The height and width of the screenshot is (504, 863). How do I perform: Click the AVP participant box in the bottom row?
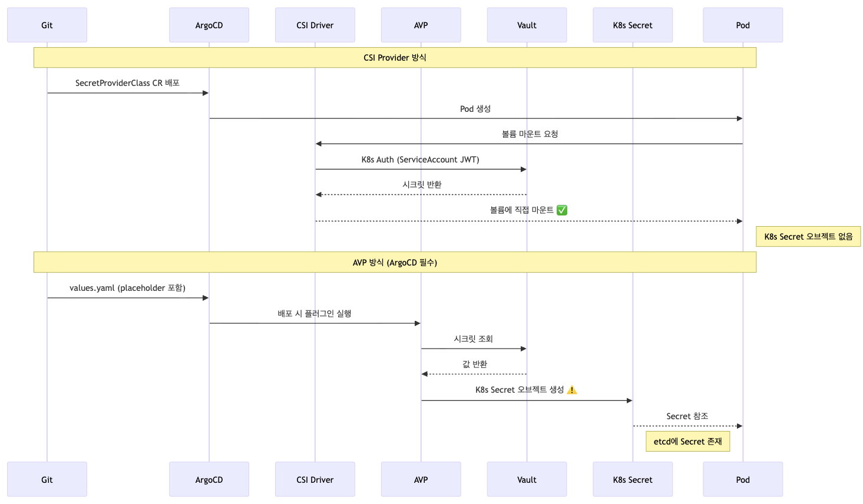coord(421,479)
